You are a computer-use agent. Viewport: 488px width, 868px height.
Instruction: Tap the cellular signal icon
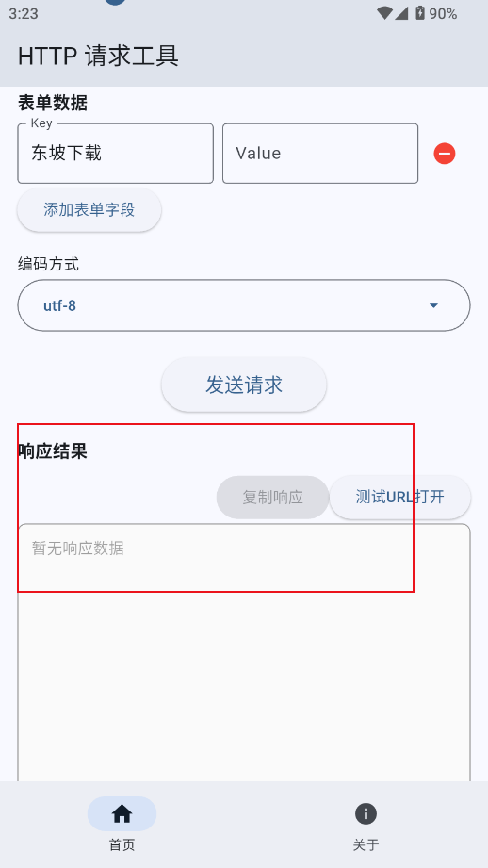click(x=401, y=13)
